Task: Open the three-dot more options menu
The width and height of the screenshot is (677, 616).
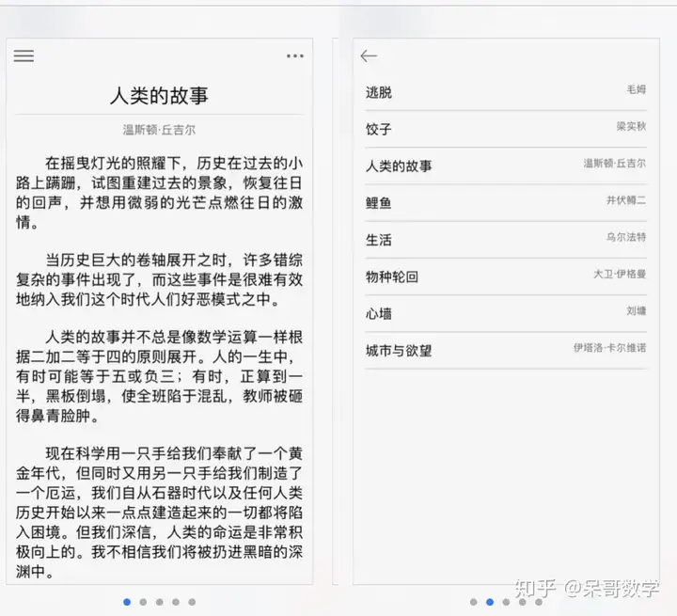Action: tap(295, 56)
